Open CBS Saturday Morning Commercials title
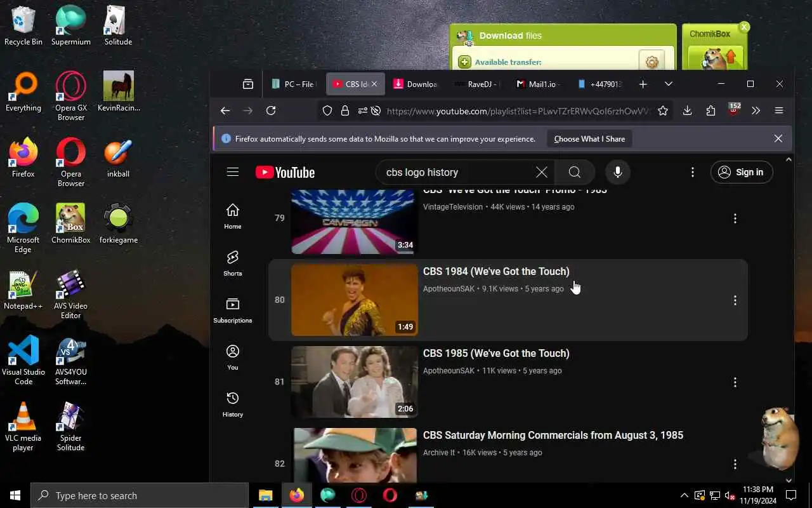Viewport: 812px width, 508px height. [x=553, y=435]
